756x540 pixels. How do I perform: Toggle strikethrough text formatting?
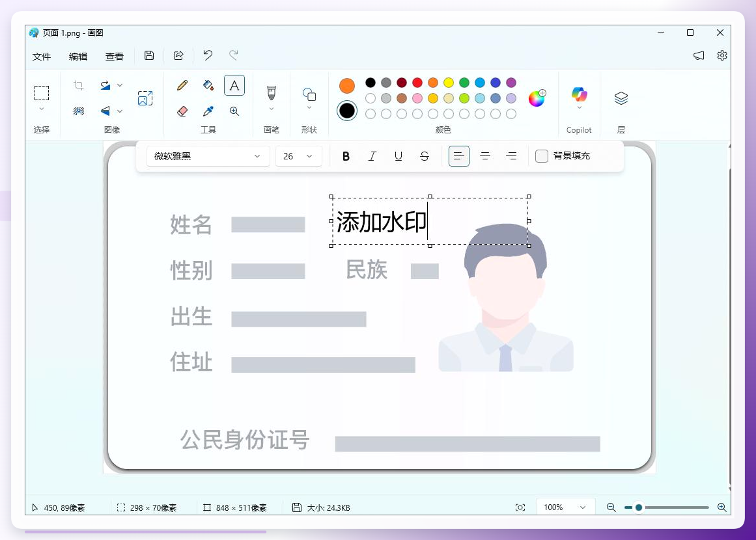425,156
